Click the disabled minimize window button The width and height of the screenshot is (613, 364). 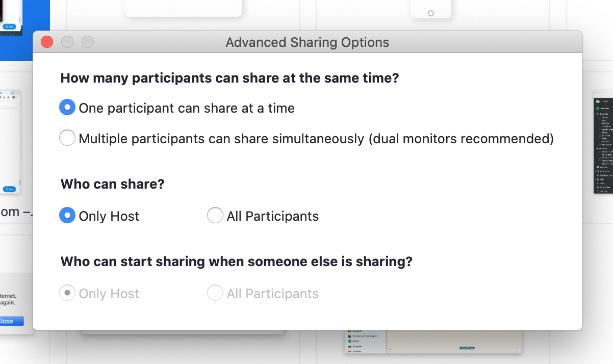click(67, 42)
